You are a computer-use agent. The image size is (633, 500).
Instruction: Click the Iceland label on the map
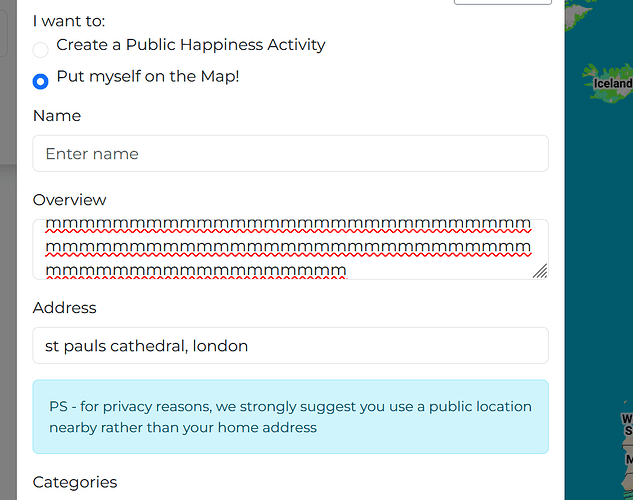click(613, 83)
